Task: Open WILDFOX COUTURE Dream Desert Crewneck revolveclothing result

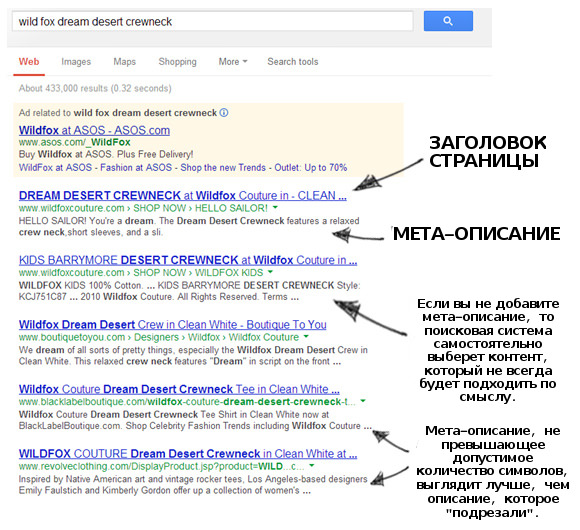Action: coord(188,453)
